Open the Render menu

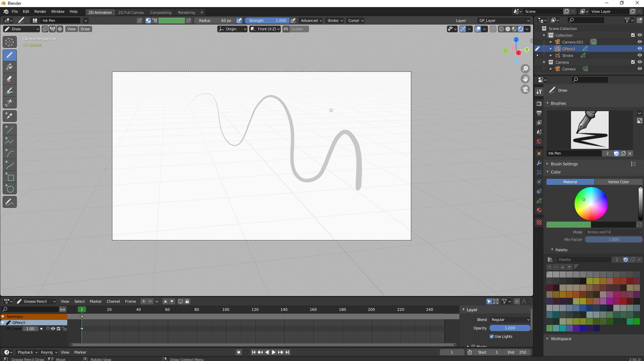[40, 11]
